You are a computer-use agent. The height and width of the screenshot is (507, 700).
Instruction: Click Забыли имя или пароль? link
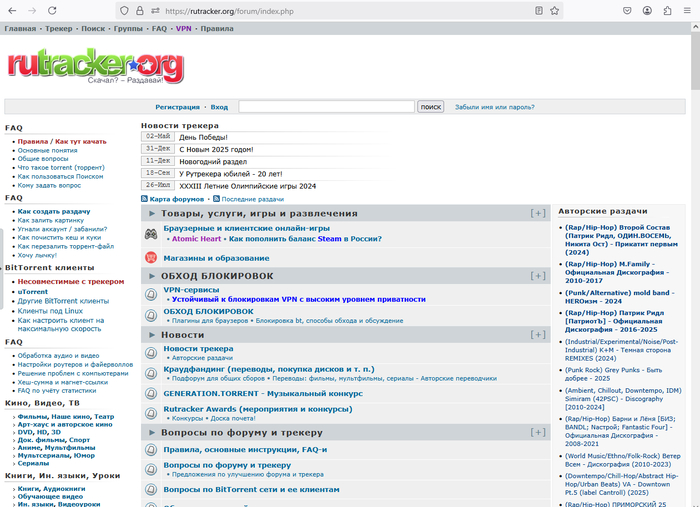tap(495, 107)
